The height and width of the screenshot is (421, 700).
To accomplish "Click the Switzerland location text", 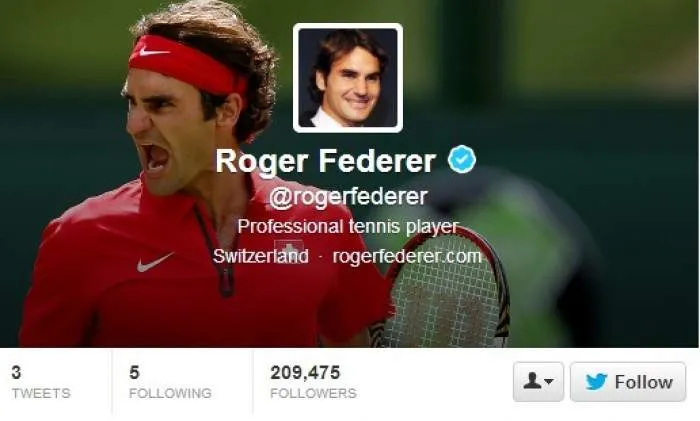I will (x=260, y=256).
